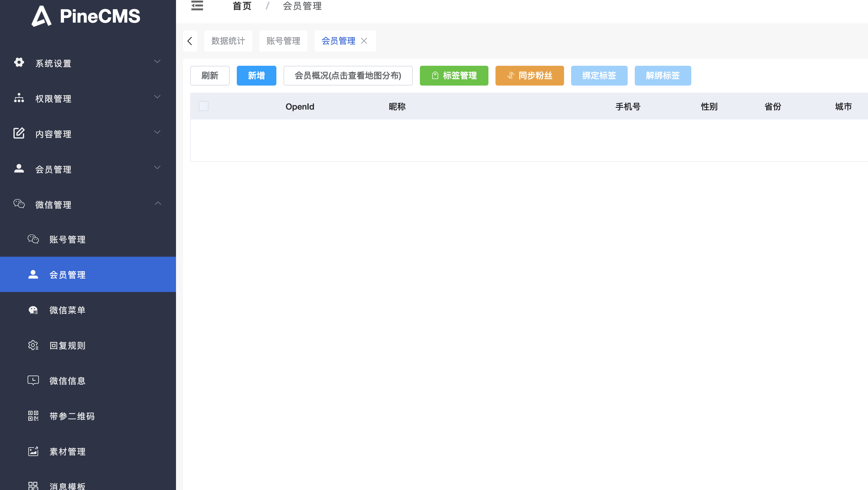This screenshot has width=868, height=490.
Task: Click the PineCMS logo icon
Action: [42, 16]
